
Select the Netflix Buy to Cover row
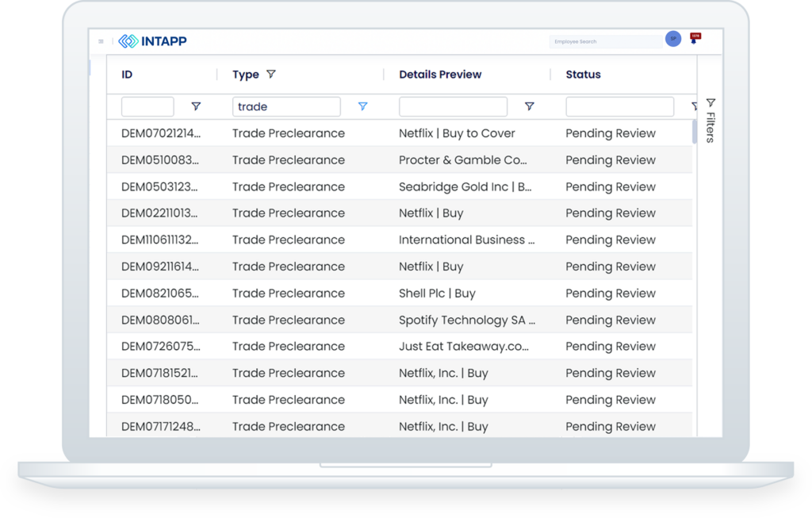pyautogui.click(x=396, y=133)
